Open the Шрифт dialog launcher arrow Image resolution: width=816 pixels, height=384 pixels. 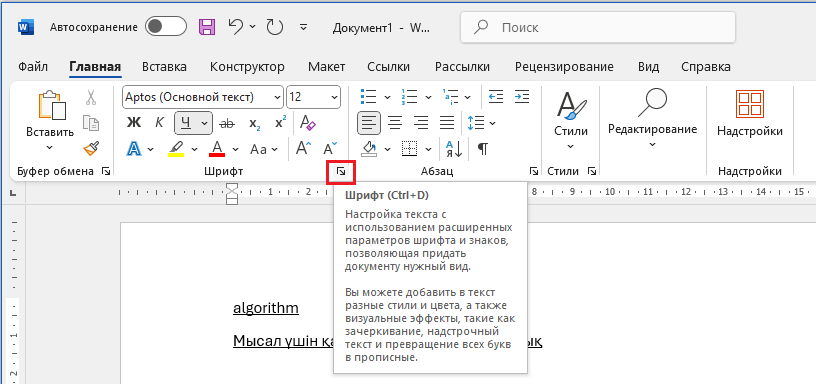click(340, 172)
